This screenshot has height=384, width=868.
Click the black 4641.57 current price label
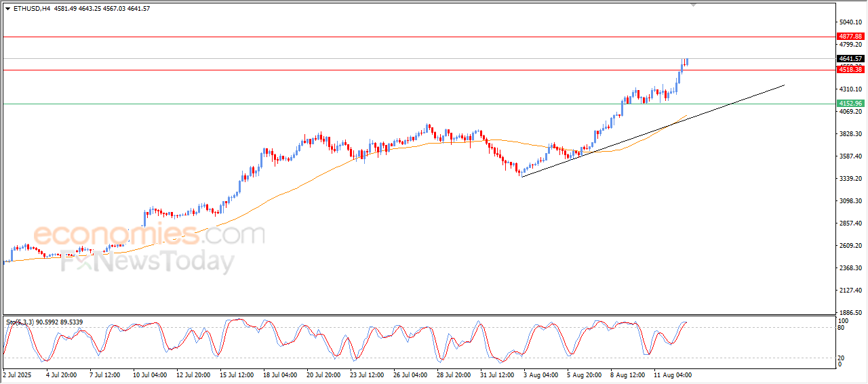click(850, 59)
